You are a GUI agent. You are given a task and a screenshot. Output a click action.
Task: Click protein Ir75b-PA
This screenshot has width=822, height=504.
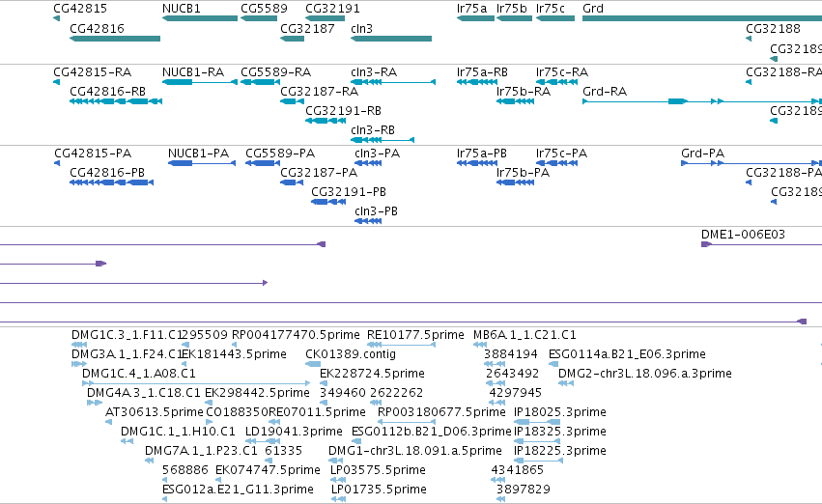tap(523, 173)
